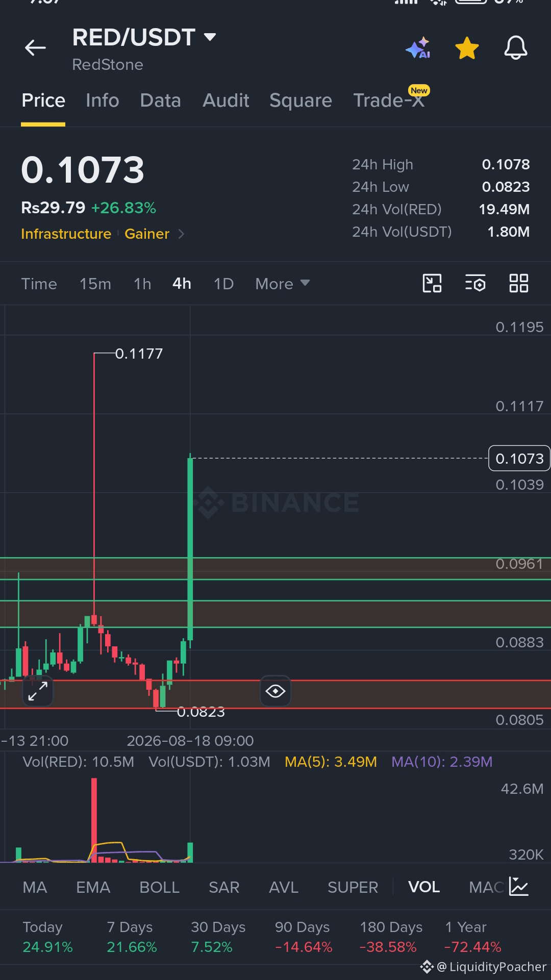
Task: Open the Trade-X tab
Action: point(389,100)
